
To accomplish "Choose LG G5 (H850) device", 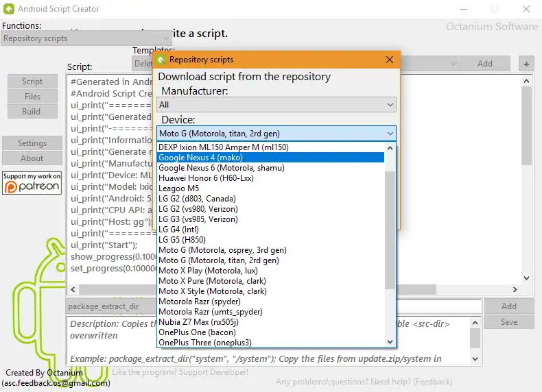I will point(270,240).
